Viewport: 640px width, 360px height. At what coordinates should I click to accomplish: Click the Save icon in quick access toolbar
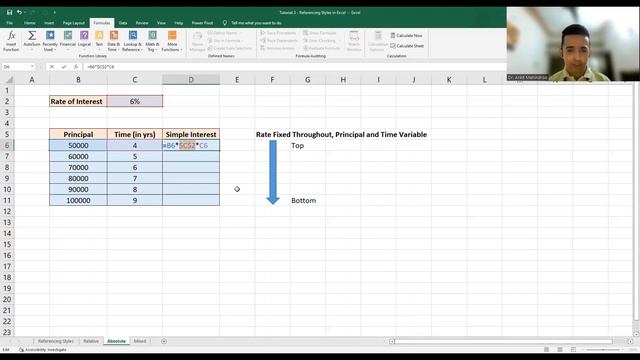tap(9, 12)
